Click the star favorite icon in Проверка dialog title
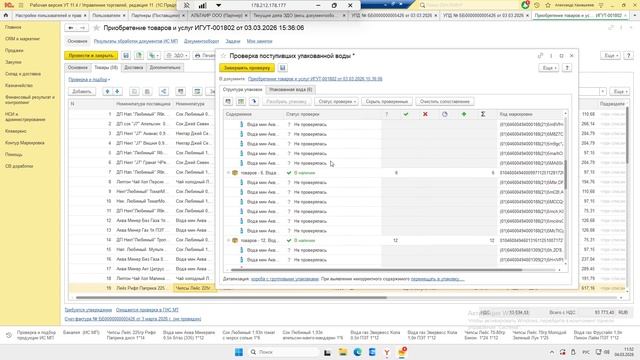Image resolution: width=640 pixels, height=360 pixels. coord(223,56)
